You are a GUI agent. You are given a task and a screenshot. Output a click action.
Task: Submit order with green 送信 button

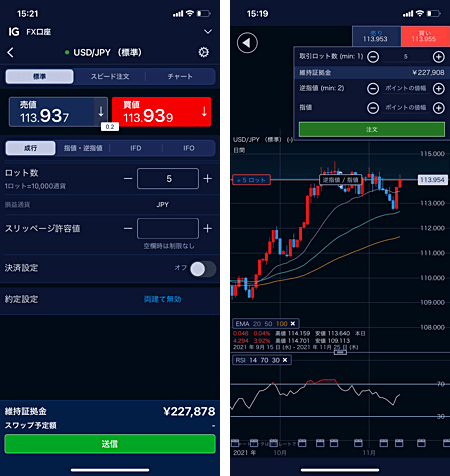click(x=110, y=444)
